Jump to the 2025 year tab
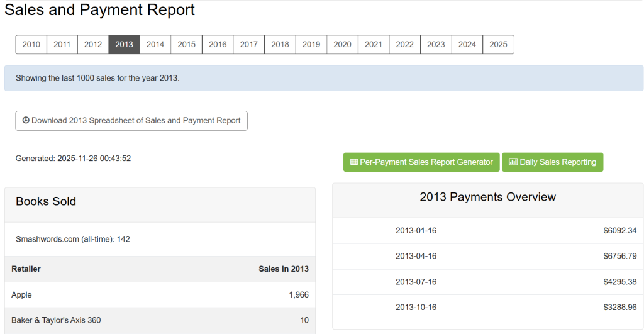The width and height of the screenshot is (644, 334). [498, 45]
